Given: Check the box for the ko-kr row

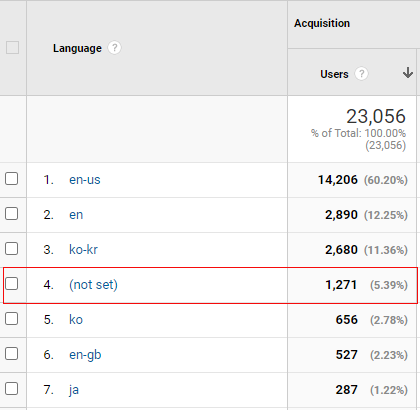Looking at the screenshot, I should coord(12,249).
